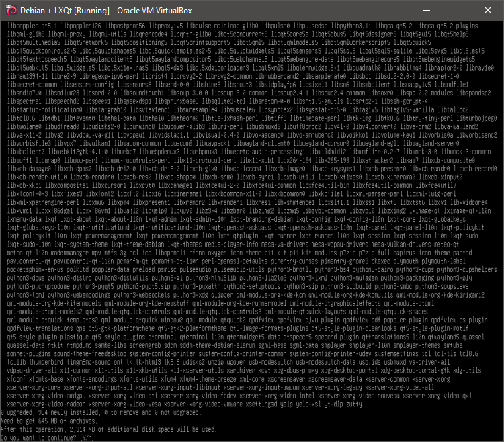Click the window title 'Debian + LXQt [Running]'

click(x=65, y=11)
